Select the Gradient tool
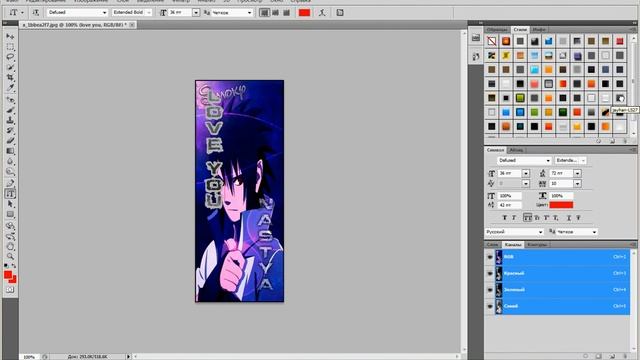This screenshot has height=360, width=640. [10, 151]
